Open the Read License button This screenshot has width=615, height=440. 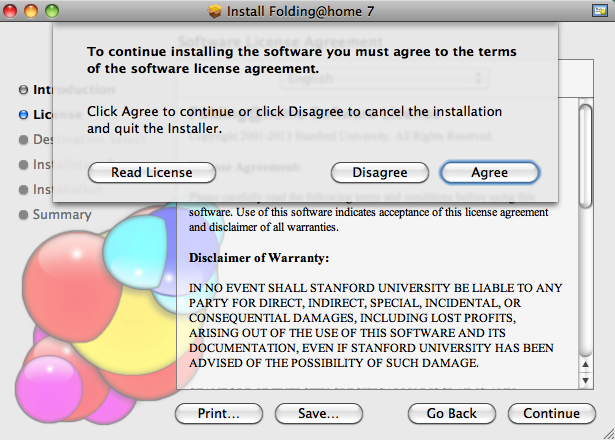point(152,172)
